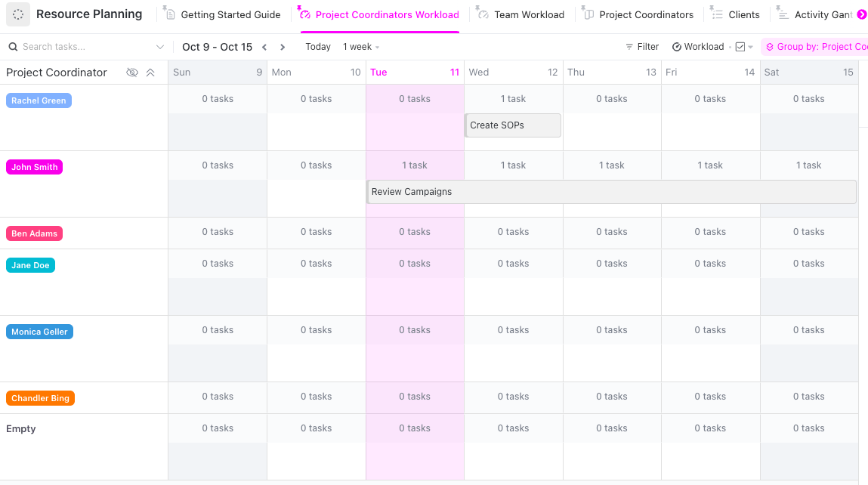Open the Clients tab
Viewport: 868px width, 485px height.
pyautogui.click(x=743, y=14)
